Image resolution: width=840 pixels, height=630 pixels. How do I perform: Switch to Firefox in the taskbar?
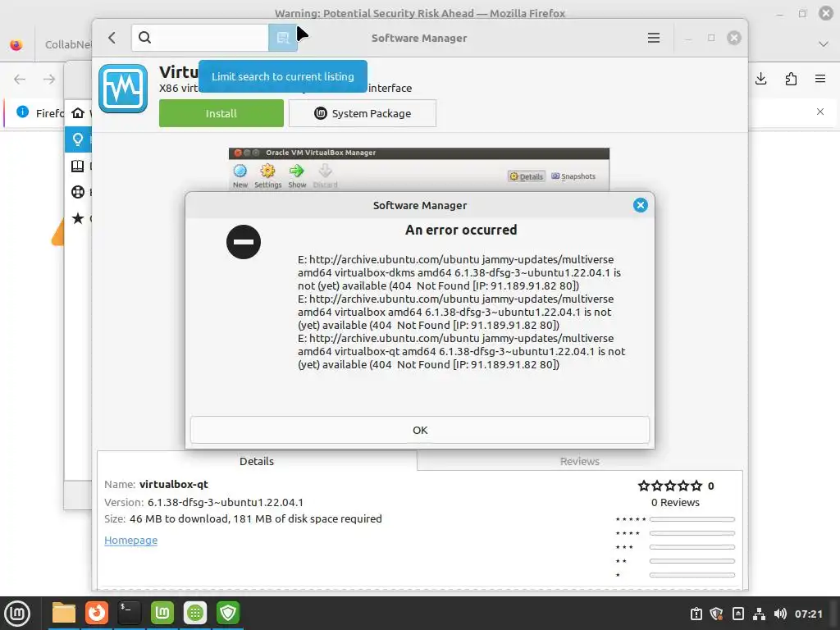tap(97, 613)
